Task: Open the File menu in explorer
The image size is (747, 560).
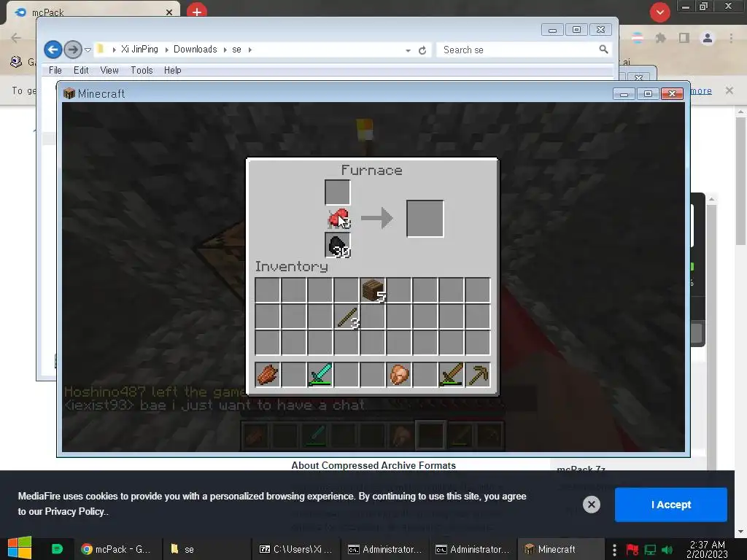Action: pos(55,70)
